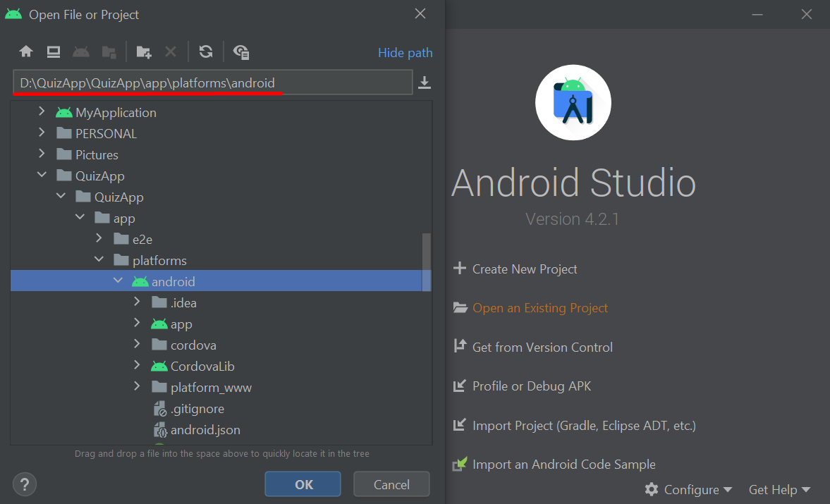Image resolution: width=830 pixels, height=504 pixels.
Task: Click the Android Studio logo
Action: 573,103
